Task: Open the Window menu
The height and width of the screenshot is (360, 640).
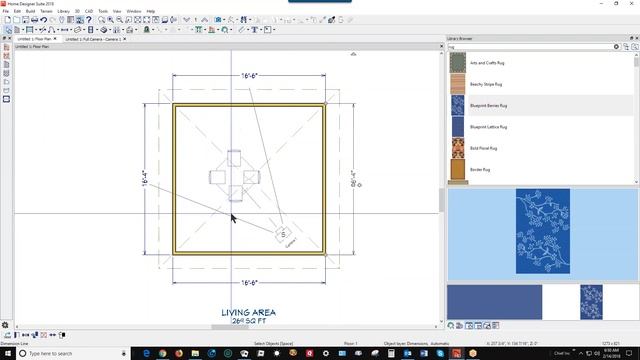Action: [x=133, y=11]
